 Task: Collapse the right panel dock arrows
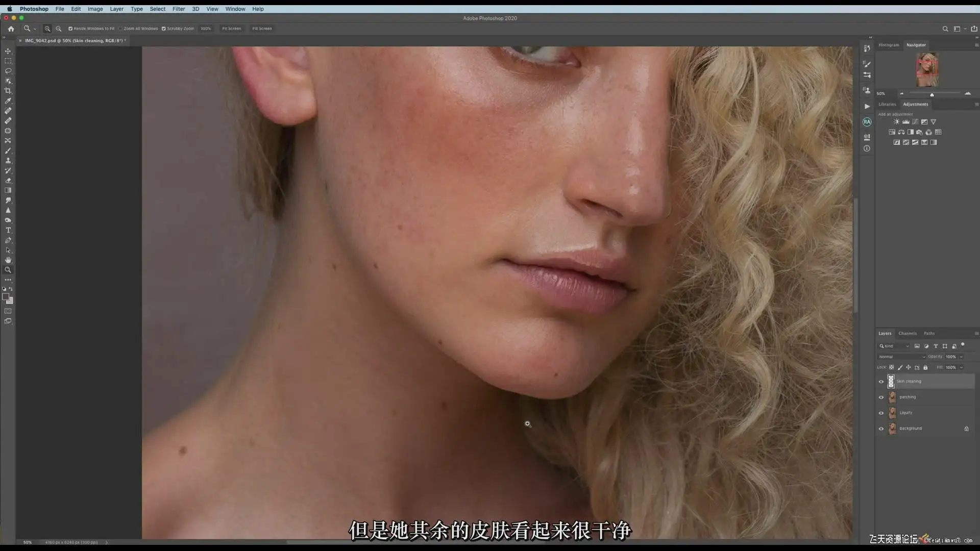(x=976, y=37)
